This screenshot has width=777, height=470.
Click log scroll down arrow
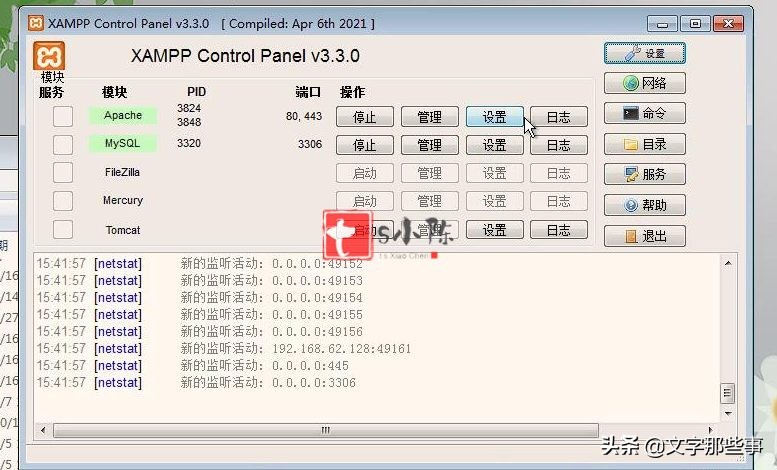point(728,413)
